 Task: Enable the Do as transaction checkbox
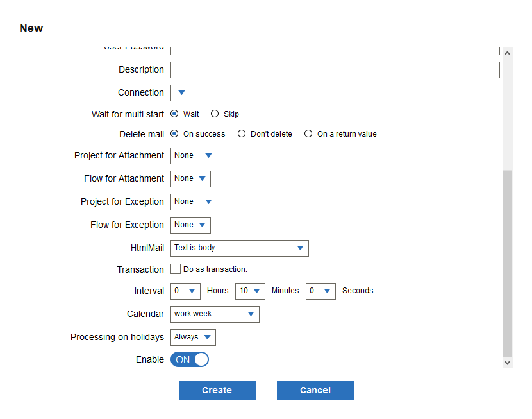pyautogui.click(x=176, y=269)
